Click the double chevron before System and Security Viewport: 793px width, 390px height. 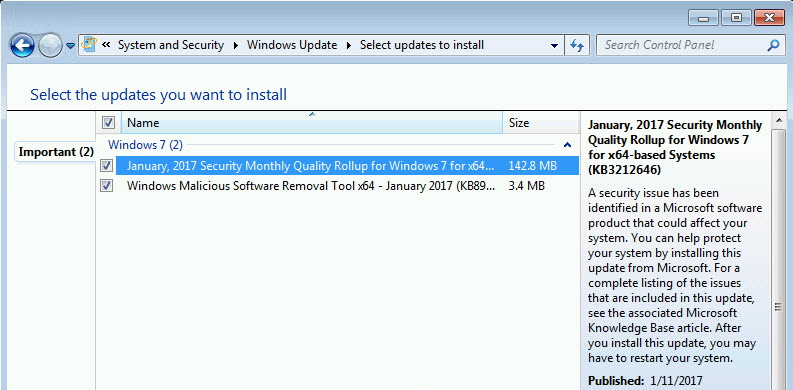(106, 45)
